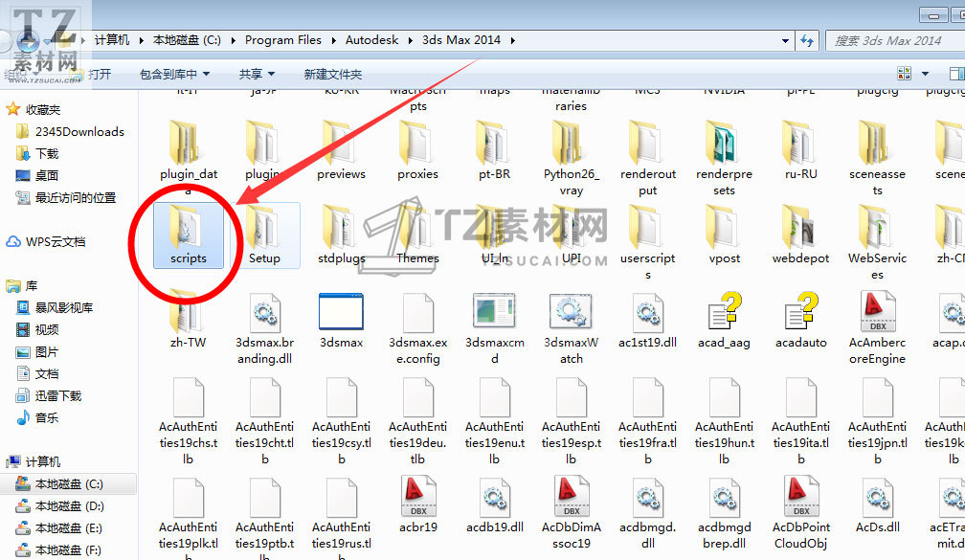Open the 包含到库中 dropdown

(x=175, y=74)
